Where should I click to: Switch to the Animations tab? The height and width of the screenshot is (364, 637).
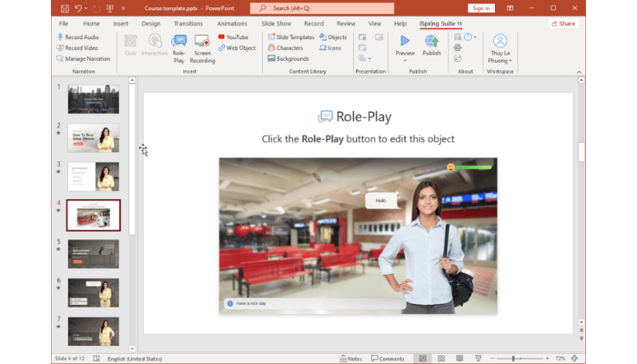232,24
